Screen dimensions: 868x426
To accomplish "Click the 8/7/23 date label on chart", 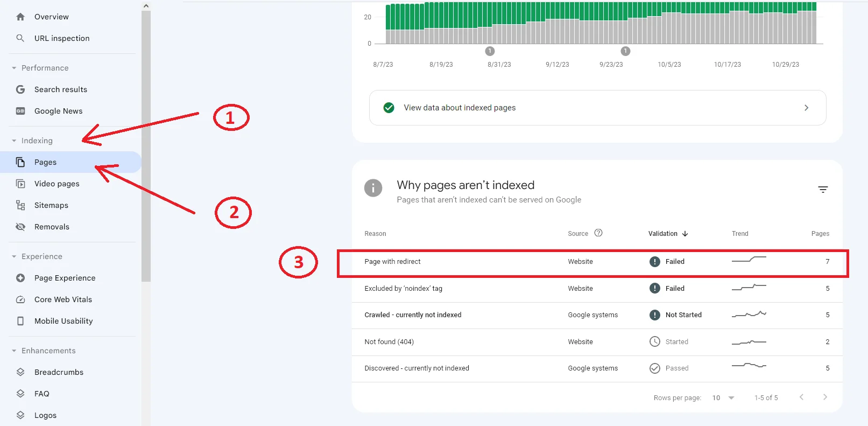I will [x=383, y=65].
